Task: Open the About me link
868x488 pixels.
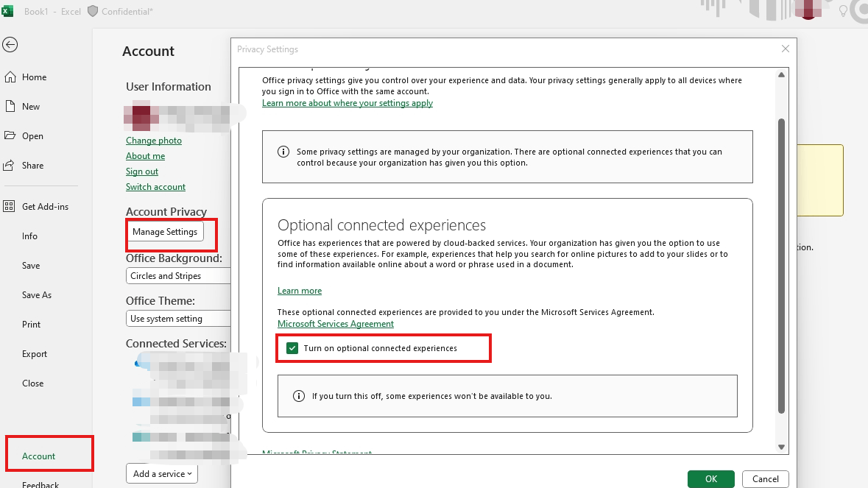Action: point(146,156)
